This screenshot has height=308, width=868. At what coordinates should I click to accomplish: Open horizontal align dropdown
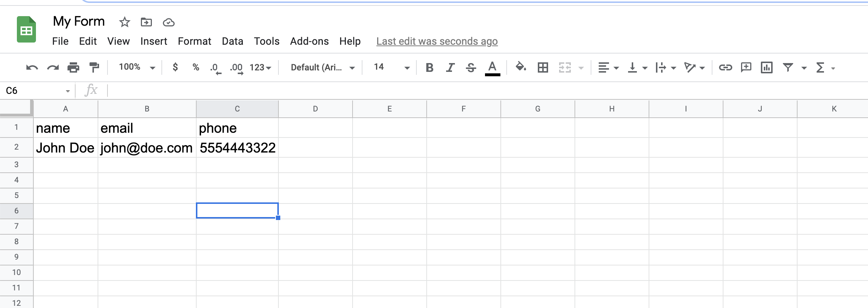click(608, 67)
